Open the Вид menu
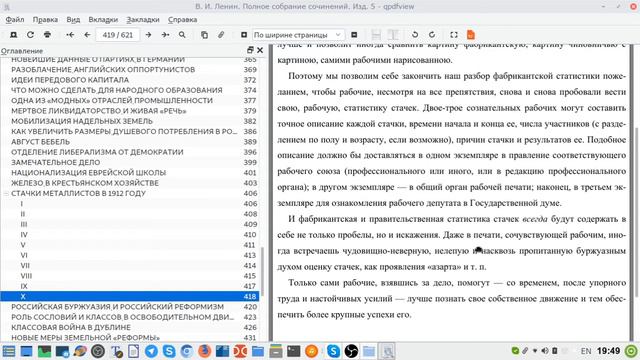 coord(73,20)
